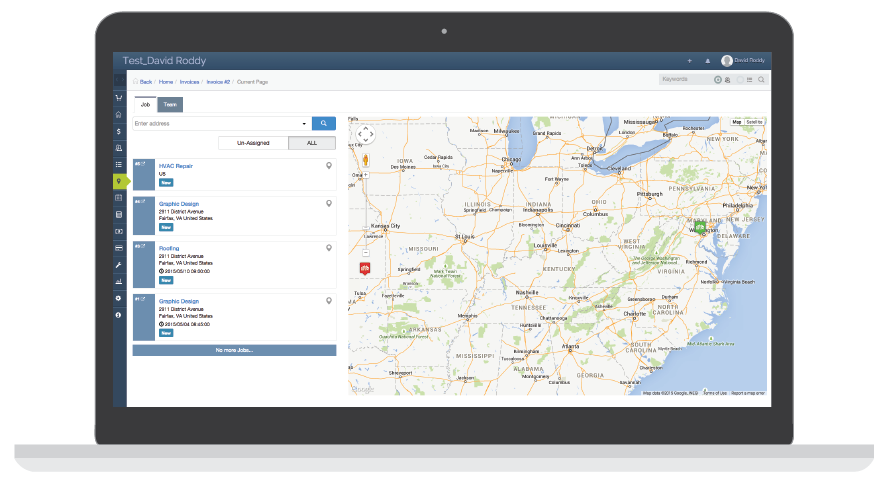
Task: Select the Job tab
Action: pyautogui.click(x=145, y=104)
